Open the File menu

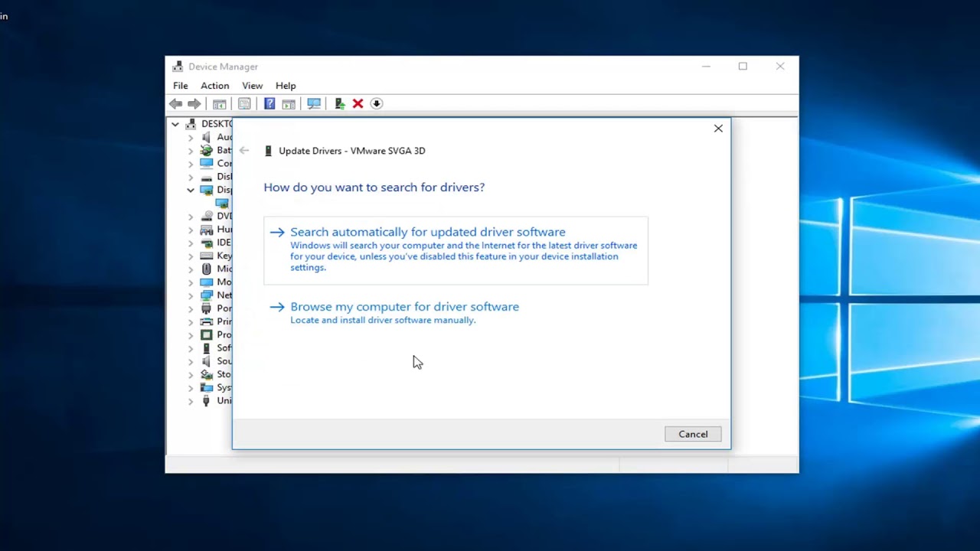(181, 86)
